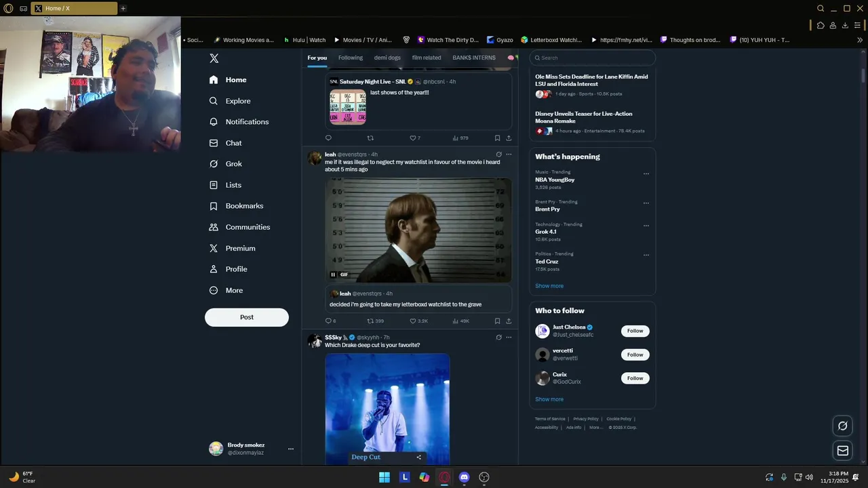Screen dimensions: 868x488
Task: Open the floating Grok button at bottom right
Action: coord(843,426)
